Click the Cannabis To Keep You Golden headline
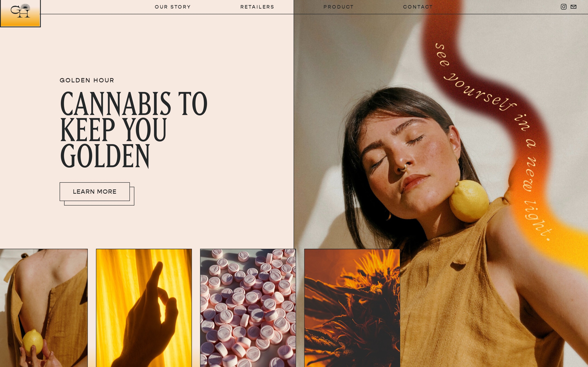588x367 pixels. click(134, 130)
